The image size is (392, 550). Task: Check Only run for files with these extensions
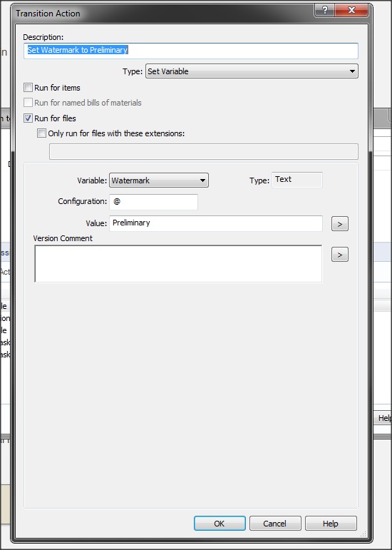click(41, 133)
